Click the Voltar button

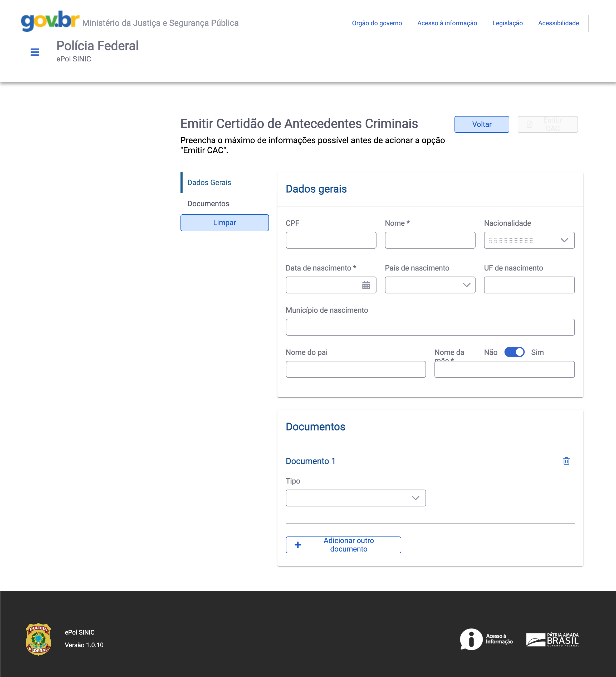tap(482, 124)
